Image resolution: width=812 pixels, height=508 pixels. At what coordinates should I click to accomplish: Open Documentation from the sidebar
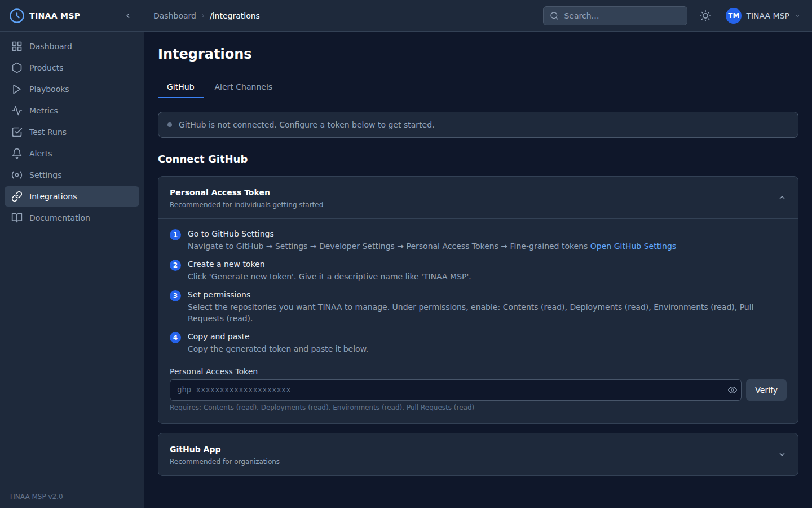coord(72,218)
